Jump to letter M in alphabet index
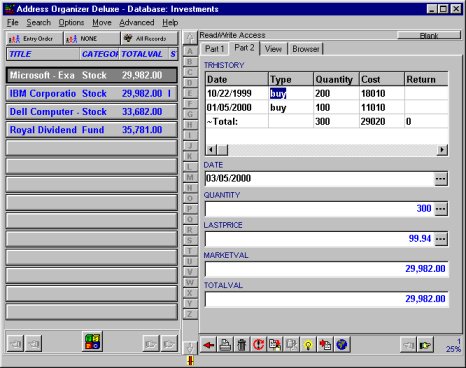This screenshot has width=466, height=368. click(190, 178)
